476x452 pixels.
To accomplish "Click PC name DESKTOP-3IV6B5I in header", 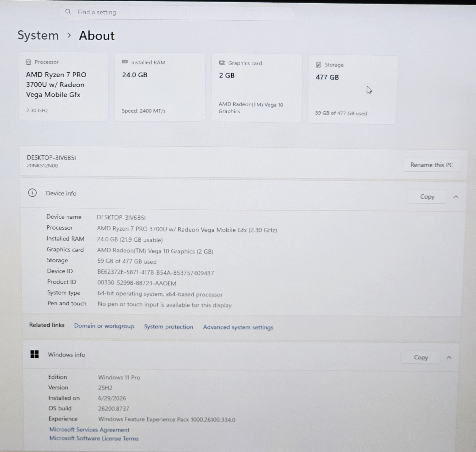I will tap(51, 158).
